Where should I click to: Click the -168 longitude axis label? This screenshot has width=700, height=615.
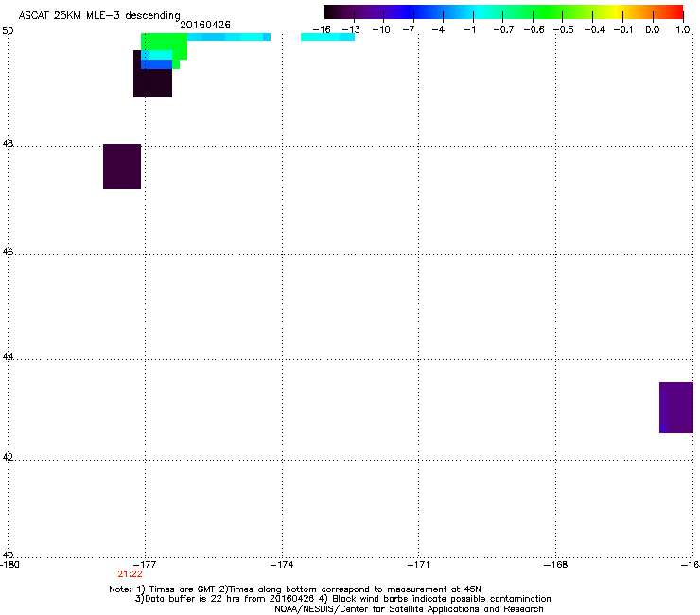pyautogui.click(x=556, y=565)
